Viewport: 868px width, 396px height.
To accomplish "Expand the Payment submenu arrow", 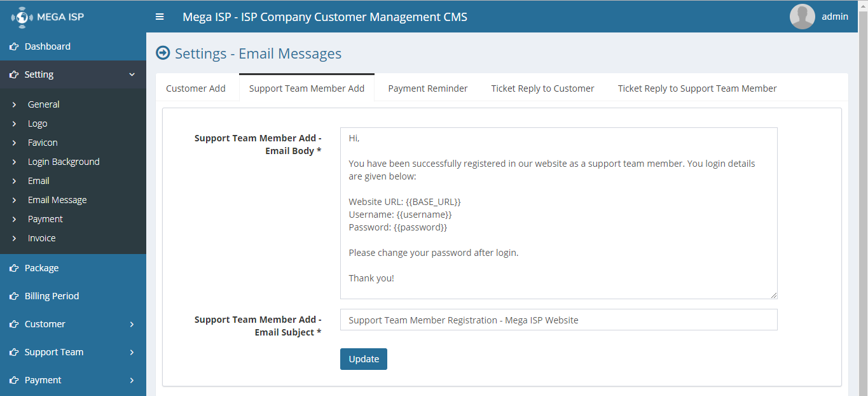I will pos(132,380).
